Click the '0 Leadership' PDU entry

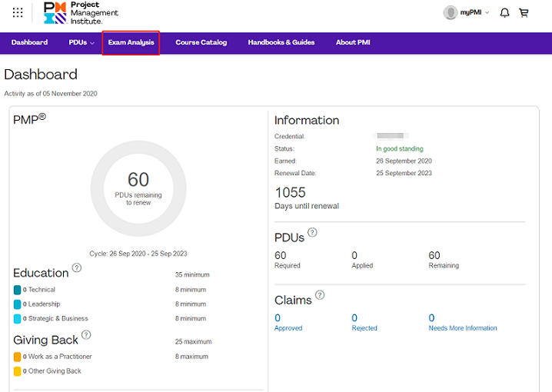[42, 304]
